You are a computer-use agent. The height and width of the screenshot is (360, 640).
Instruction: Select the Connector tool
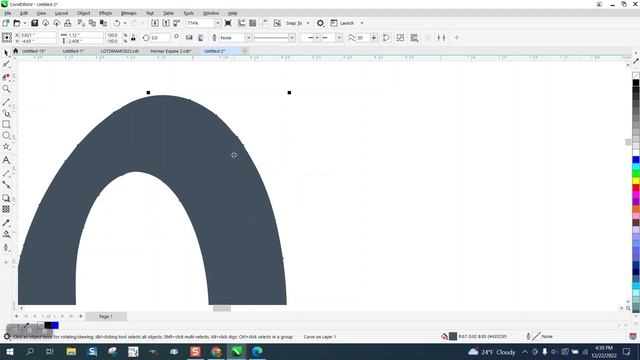[x=6, y=185]
